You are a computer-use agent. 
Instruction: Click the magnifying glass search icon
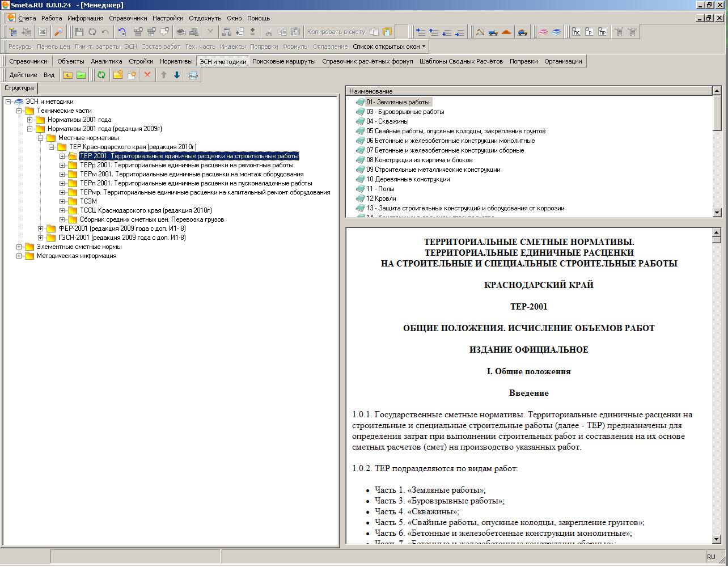[58, 32]
